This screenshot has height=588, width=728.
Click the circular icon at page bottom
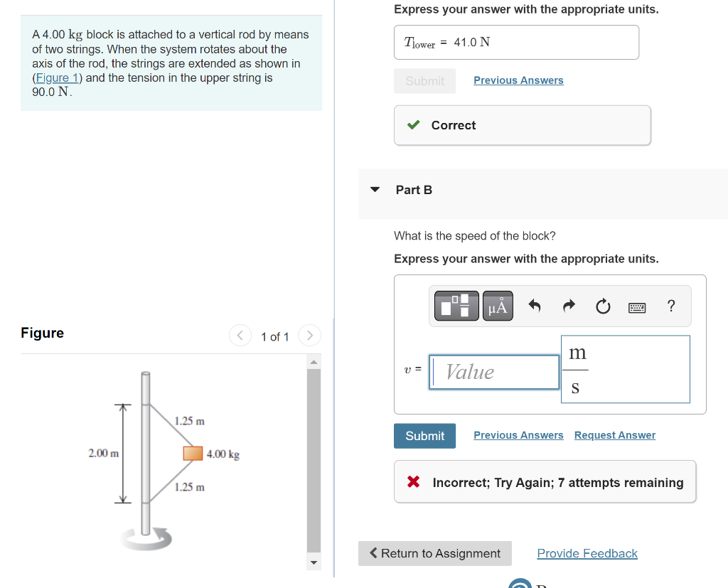[x=519, y=583]
